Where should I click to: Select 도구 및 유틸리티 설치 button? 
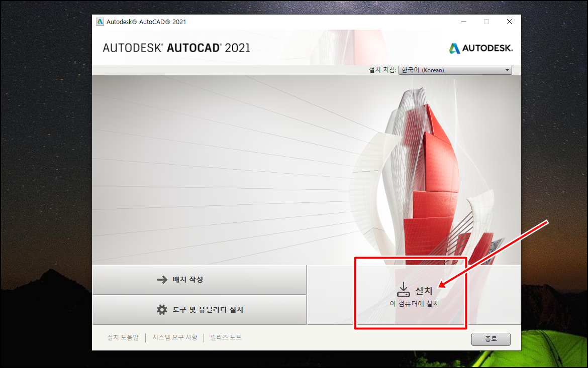200,310
